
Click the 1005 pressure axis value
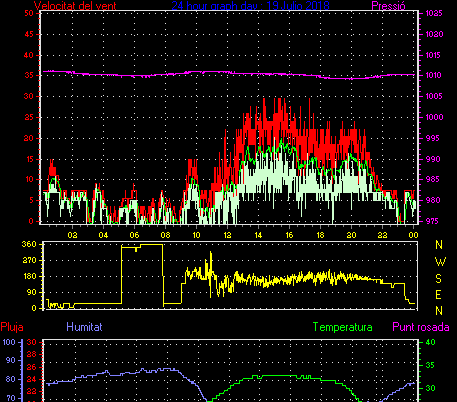[434, 96]
